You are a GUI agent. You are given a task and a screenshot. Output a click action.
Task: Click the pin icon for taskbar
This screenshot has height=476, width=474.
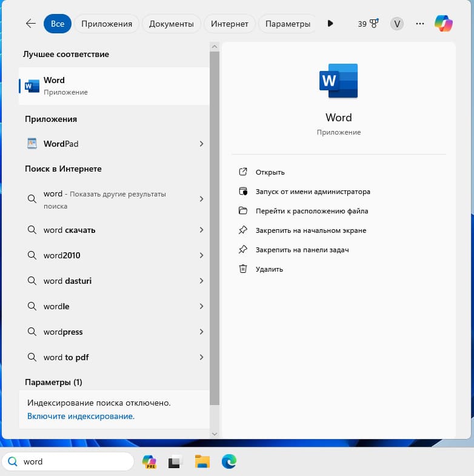[x=243, y=250]
